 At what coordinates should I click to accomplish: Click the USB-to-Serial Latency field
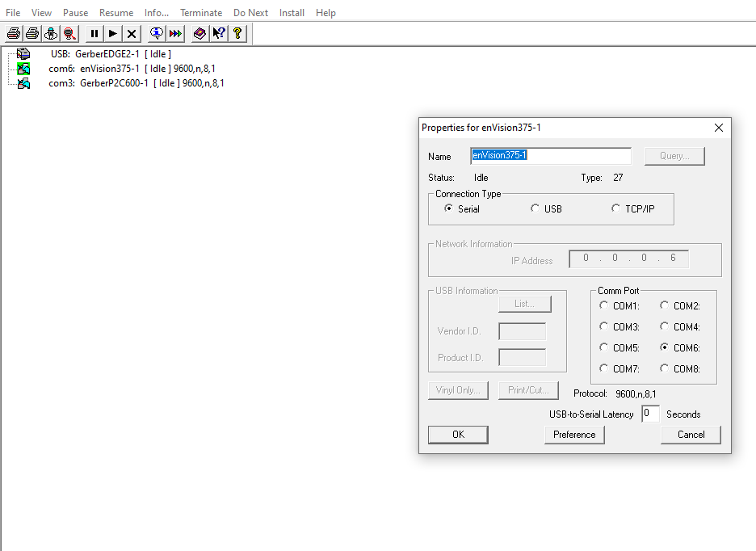click(x=650, y=414)
